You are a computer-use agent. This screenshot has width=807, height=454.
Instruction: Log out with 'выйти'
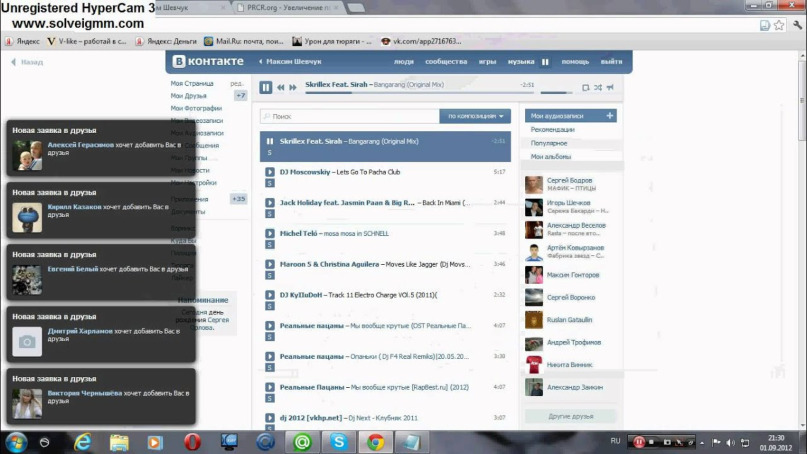pyautogui.click(x=611, y=61)
